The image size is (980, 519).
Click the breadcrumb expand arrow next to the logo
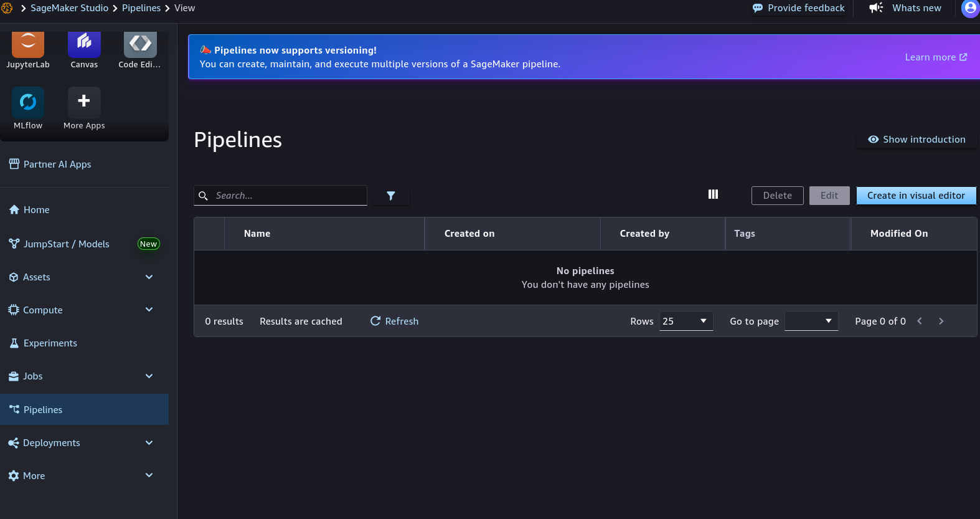(x=23, y=8)
